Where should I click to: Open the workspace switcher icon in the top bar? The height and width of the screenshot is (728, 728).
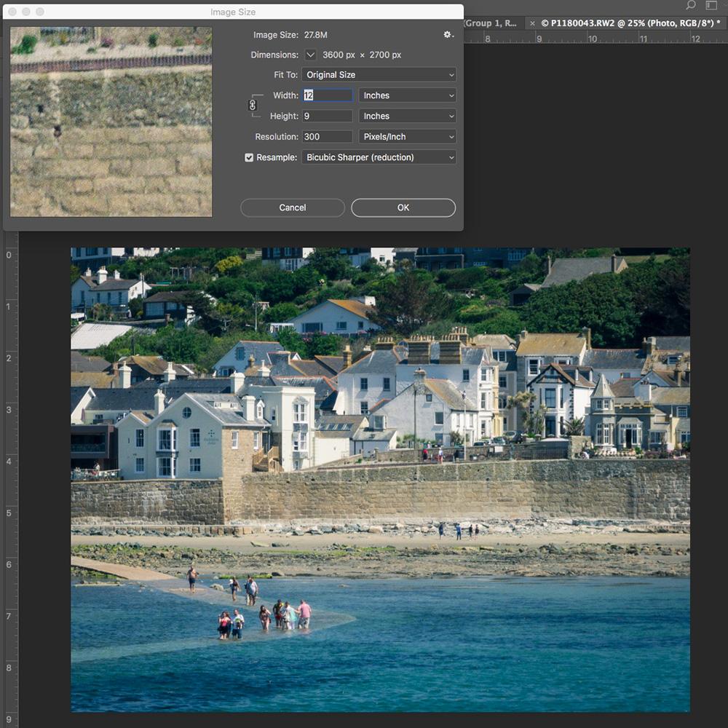[x=712, y=6]
